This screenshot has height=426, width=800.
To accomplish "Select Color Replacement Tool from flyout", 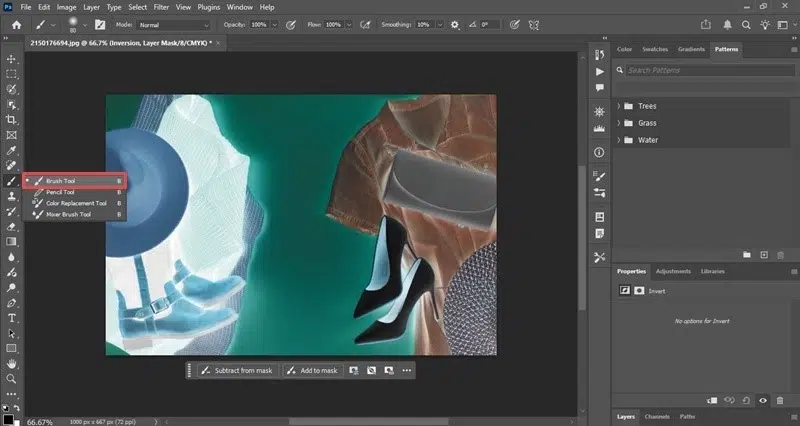I will tap(75, 203).
